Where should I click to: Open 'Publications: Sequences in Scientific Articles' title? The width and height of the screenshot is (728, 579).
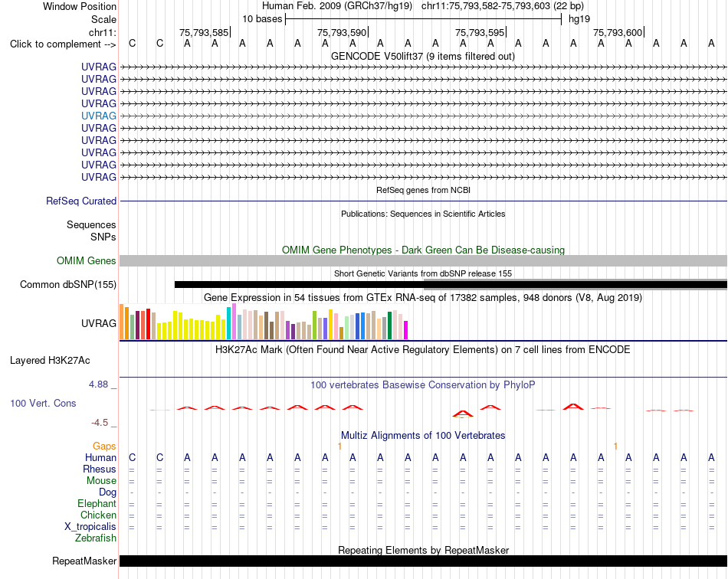point(423,214)
